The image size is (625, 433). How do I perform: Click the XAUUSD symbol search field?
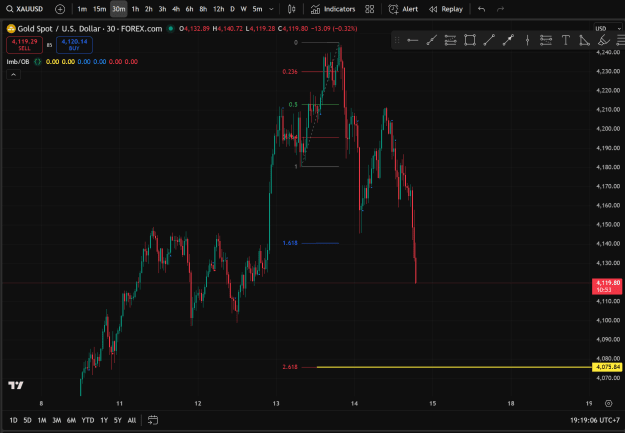(x=25, y=9)
